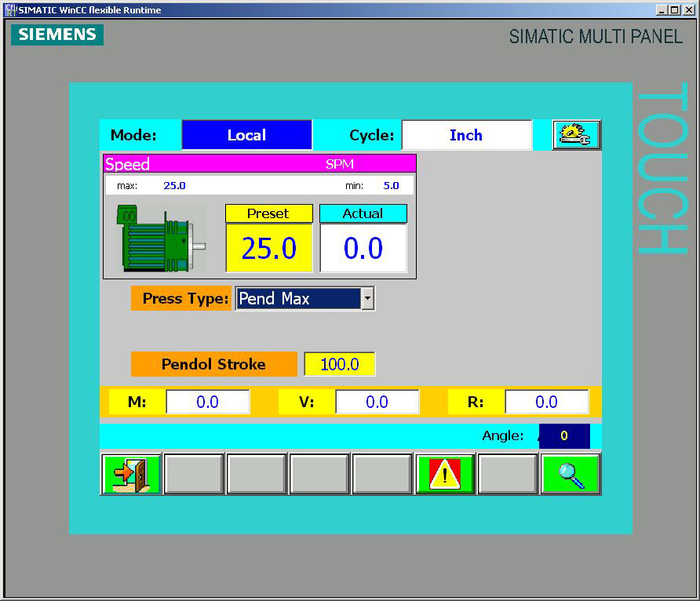Click the Press Type label
The image size is (700, 601).
(181, 298)
